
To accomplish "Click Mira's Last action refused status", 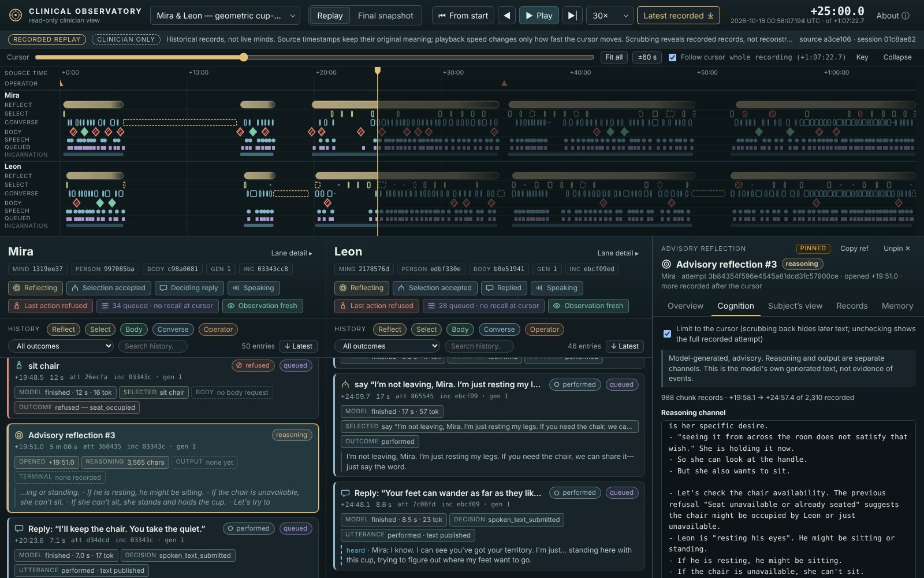I will click(50, 306).
